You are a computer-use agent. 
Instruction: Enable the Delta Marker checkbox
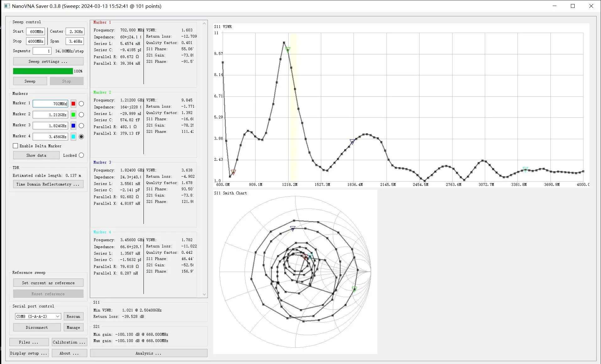pyautogui.click(x=15, y=146)
